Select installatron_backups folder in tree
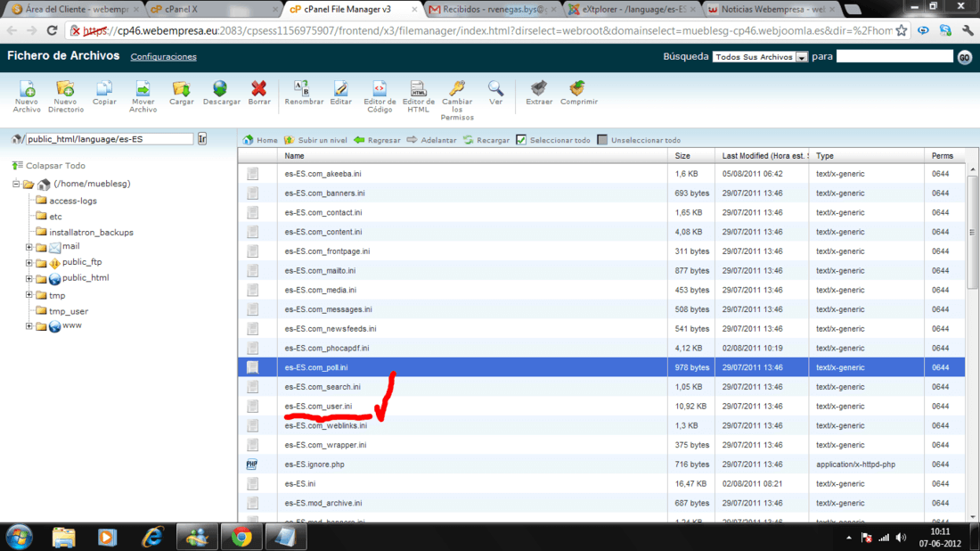The width and height of the screenshot is (980, 551). click(x=91, y=232)
